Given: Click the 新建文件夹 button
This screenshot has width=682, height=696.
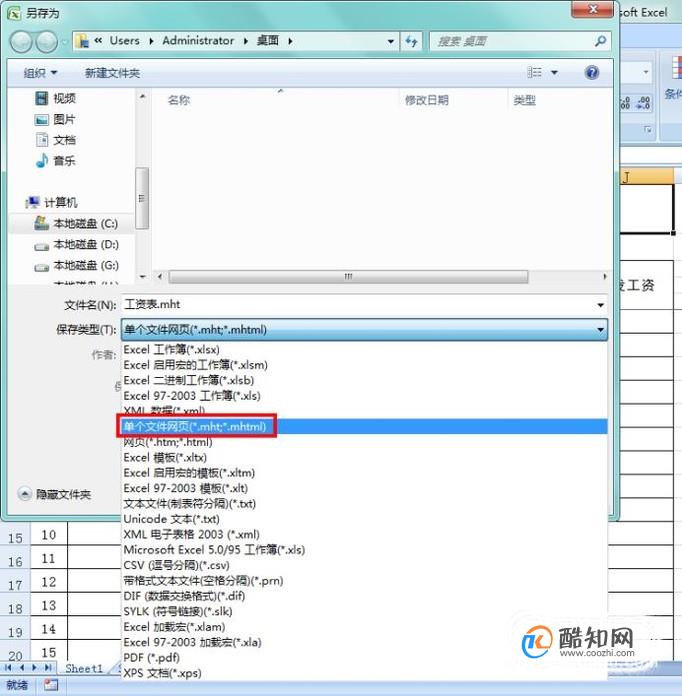Looking at the screenshot, I should pos(112,73).
